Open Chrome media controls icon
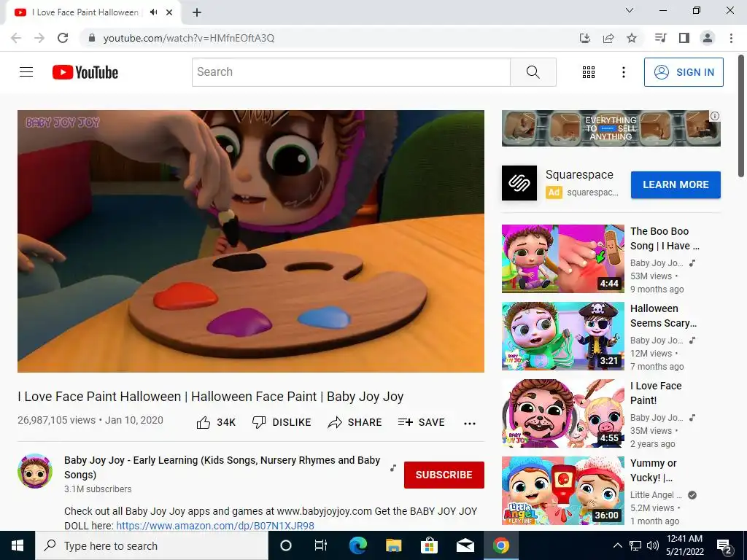The image size is (747, 560). [x=660, y=38]
